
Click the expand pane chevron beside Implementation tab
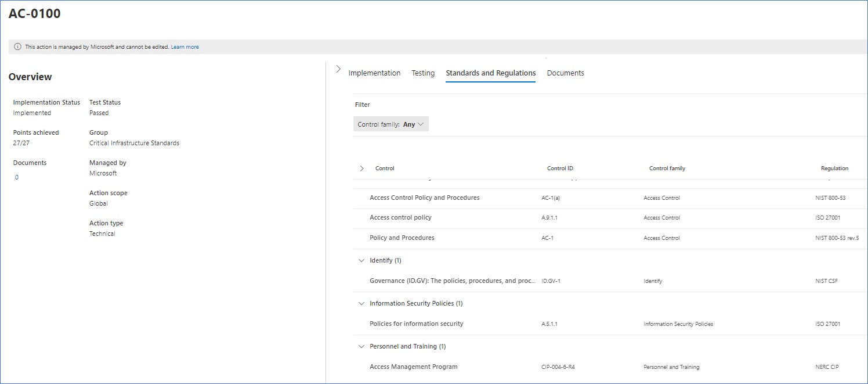click(338, 68)
